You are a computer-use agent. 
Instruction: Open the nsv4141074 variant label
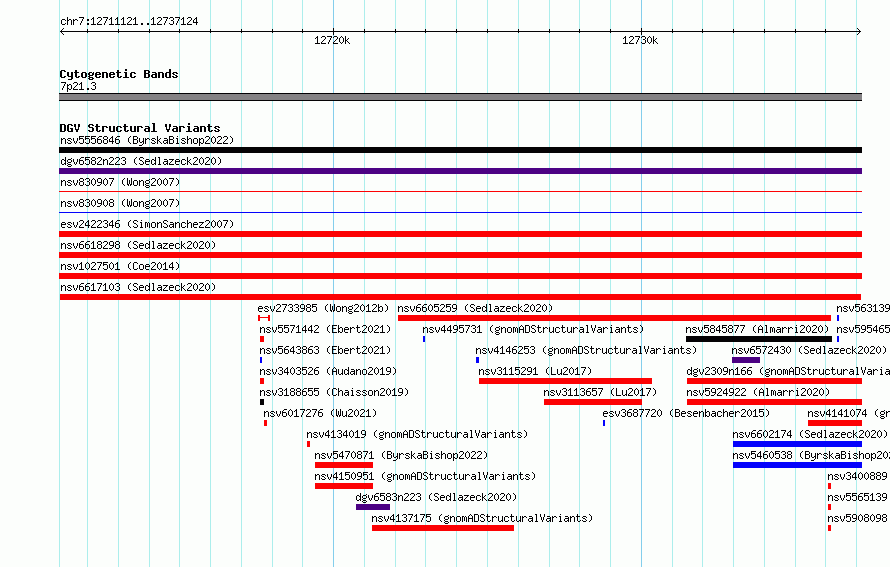pos(848,413)
